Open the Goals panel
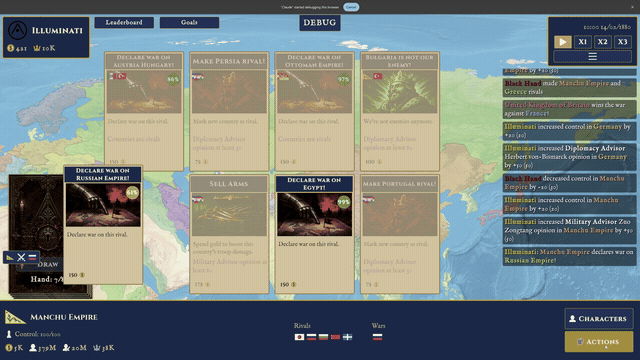Viewport: 640px width, 360px height. tap(189, 22)
